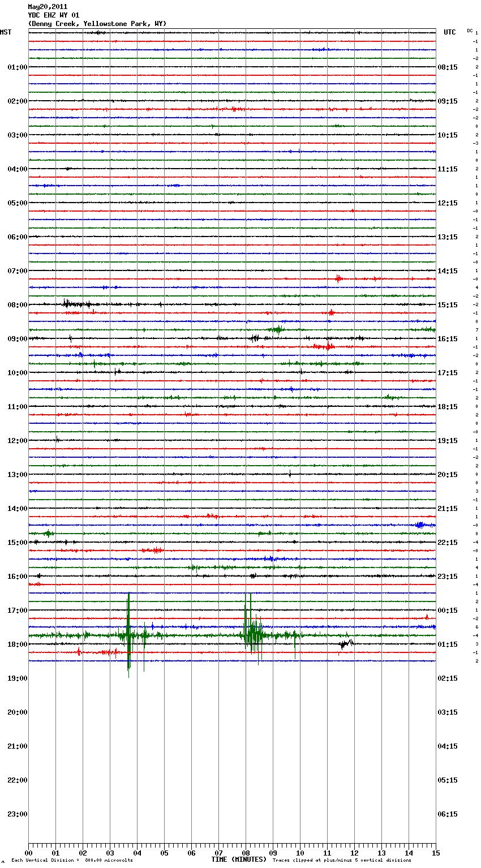Select the 07:00 MST time label
The height and width of the screenshot is (868, 481).
pos(17,271)
